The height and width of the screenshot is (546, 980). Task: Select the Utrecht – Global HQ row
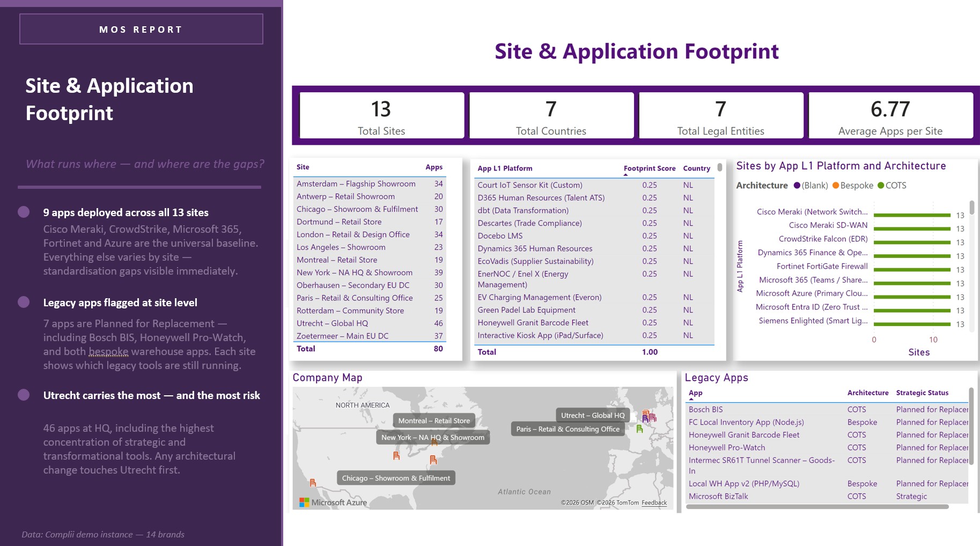tap(370, 323)
